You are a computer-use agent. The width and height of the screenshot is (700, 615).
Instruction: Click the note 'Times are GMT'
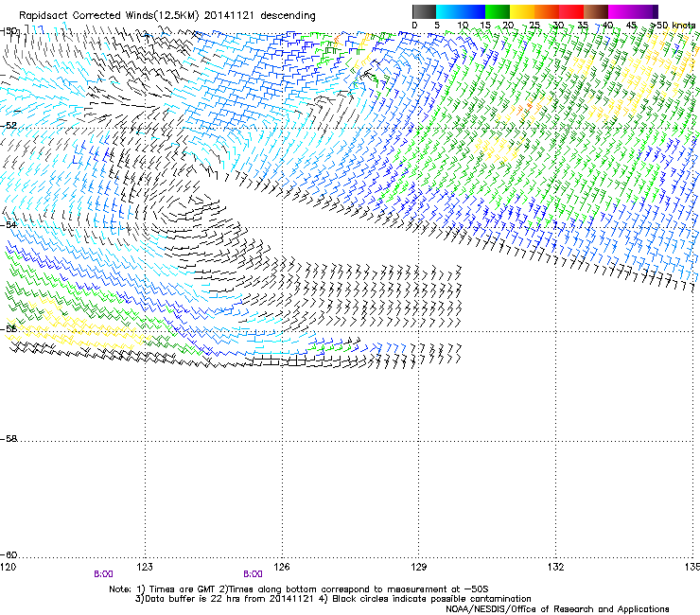click(182, 589)
